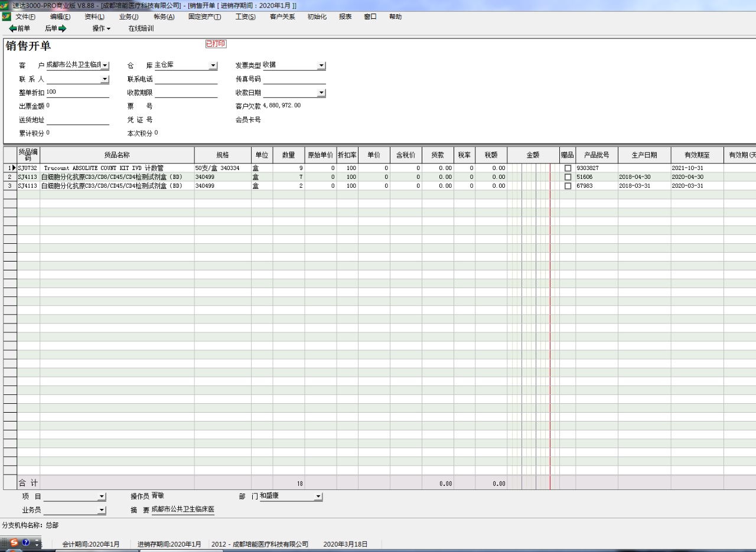The width and height of the screenshot is (756, 552).
Task: Open the 收款日期 date dropdown
Action: [x=321, y=93]
